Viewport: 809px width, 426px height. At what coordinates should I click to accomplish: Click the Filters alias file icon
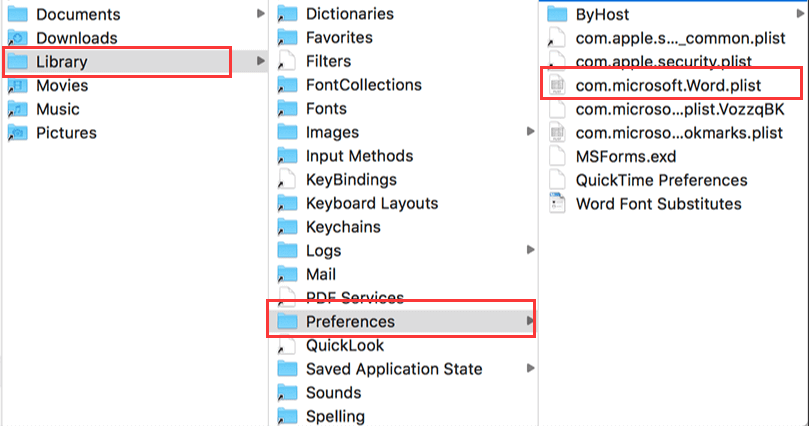coord(287,61)
